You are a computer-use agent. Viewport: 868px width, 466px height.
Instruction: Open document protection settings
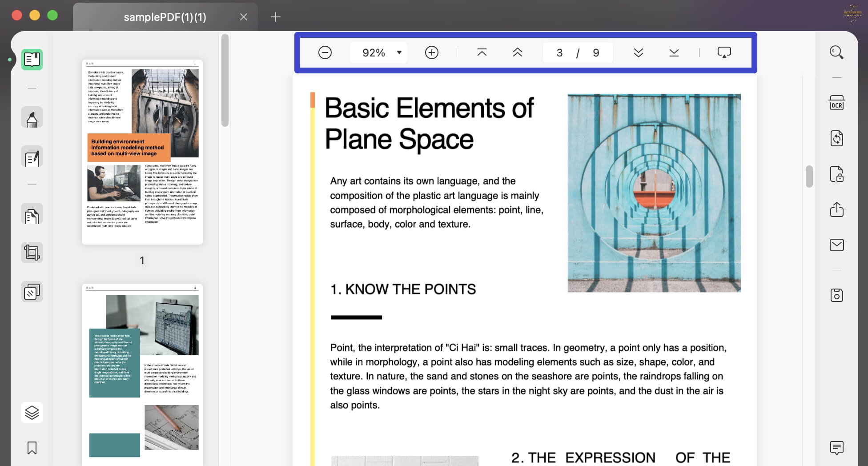[x=836, y=174]
